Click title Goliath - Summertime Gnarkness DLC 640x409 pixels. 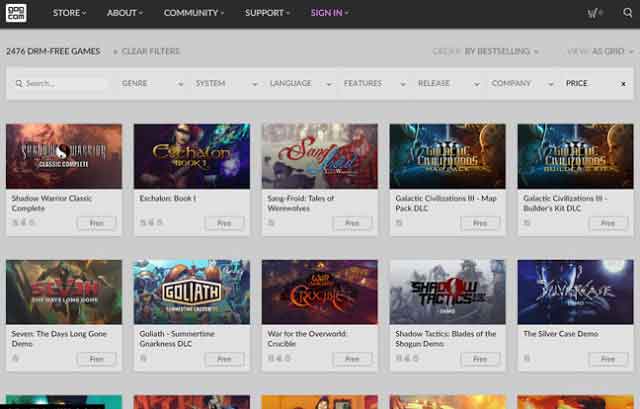coord(177,339)
